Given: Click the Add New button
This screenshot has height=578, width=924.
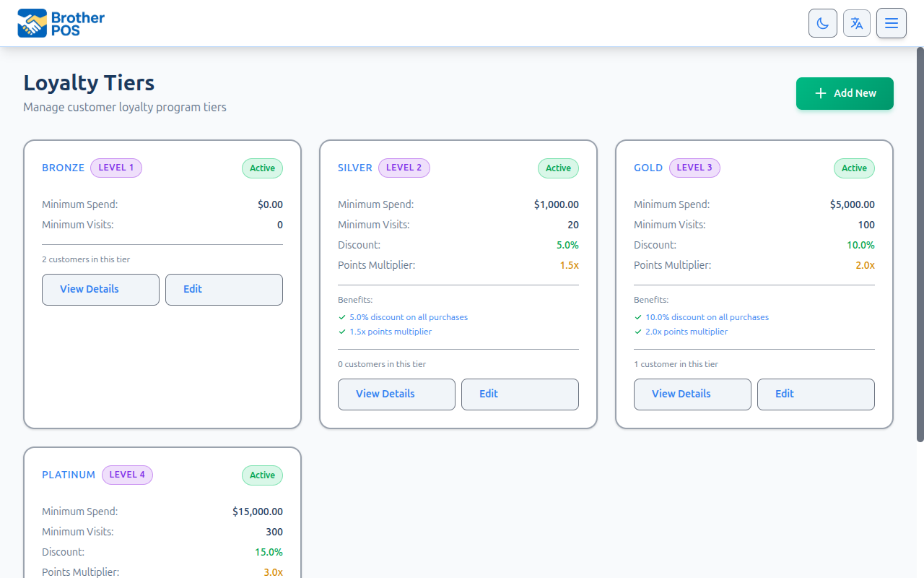Looking at the screenshot, I should (x=845, y=93).
